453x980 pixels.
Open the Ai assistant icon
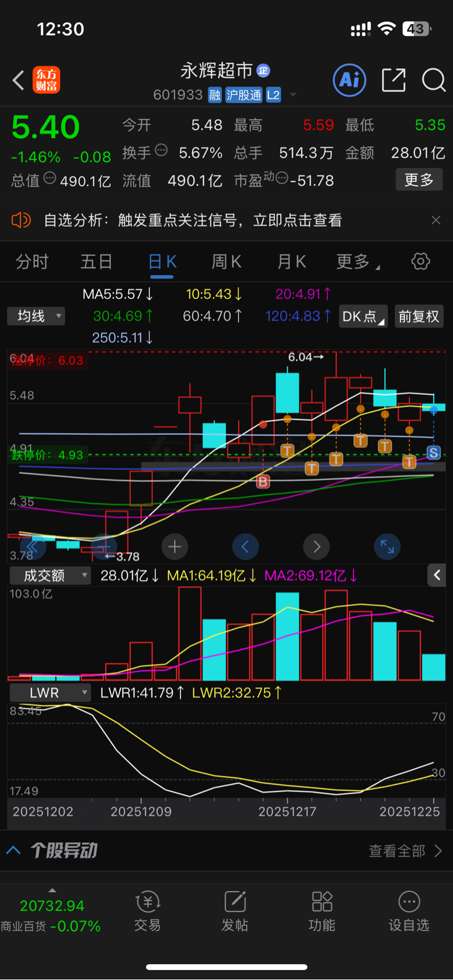350,80
